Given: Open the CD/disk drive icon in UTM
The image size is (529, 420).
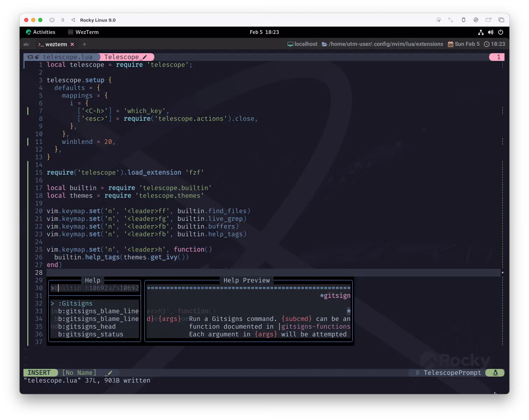Looking at the screenshot, I should pos(476,20).
